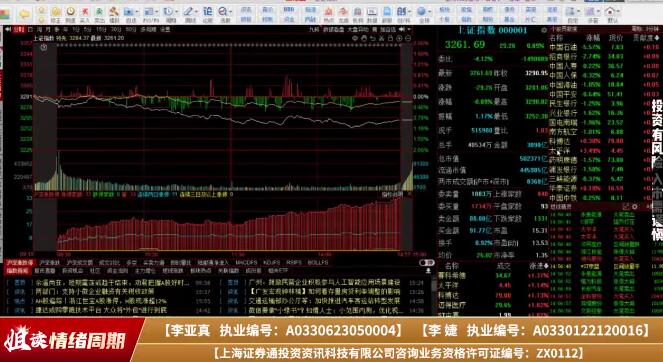This screenshot has height=362, width=663.
Task: Click the 涨幅 column header
Action: click(593, 38)
